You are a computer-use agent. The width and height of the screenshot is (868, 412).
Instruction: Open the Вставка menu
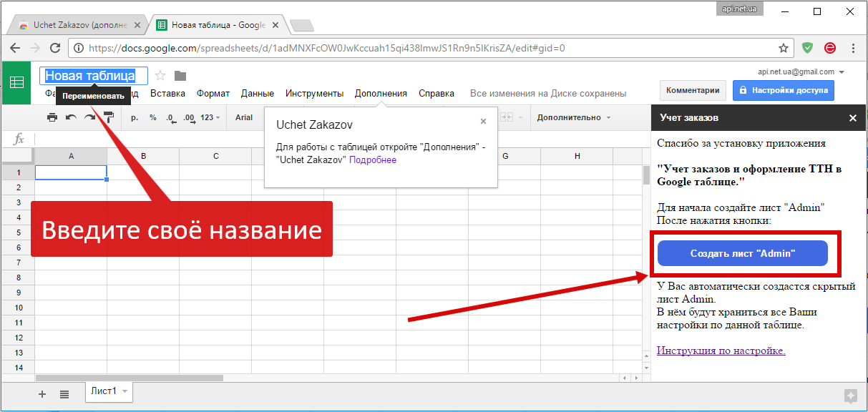tap(167, 93)
